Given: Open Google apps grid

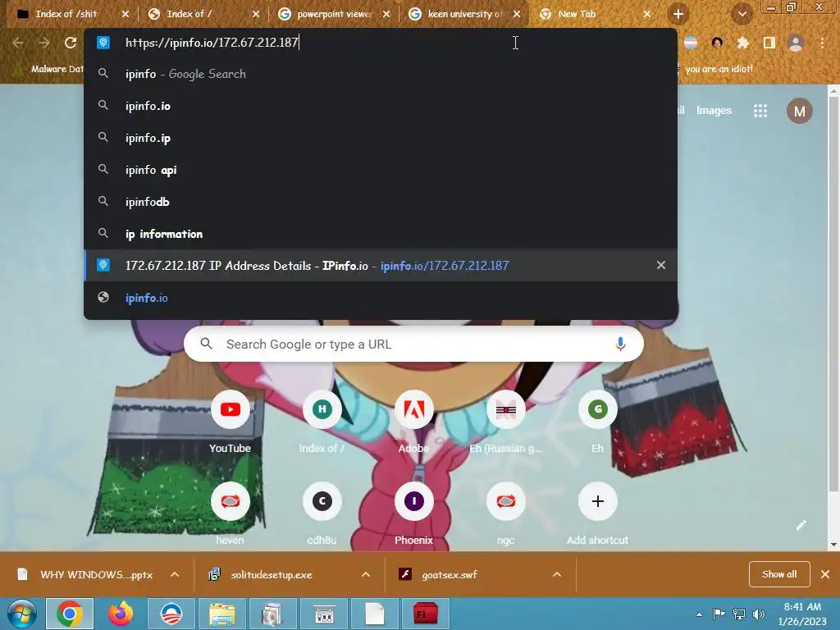Looking at the screenshot, I should click(760, 111).
